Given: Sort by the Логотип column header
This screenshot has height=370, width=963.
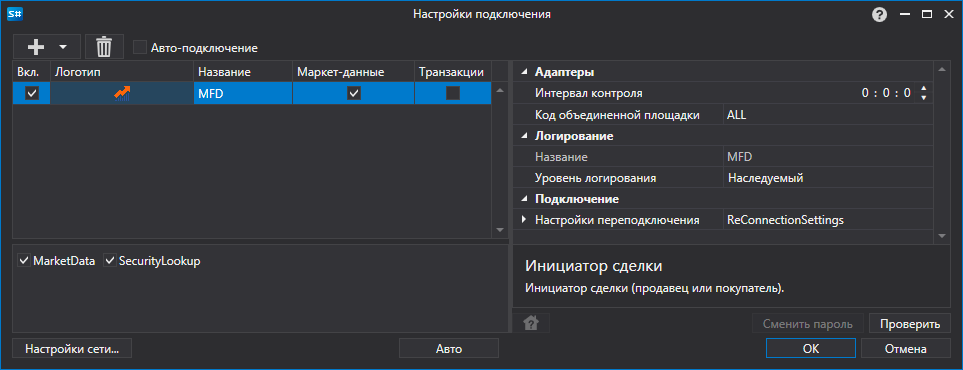Looking at the screenshot, I should point(122,72).
